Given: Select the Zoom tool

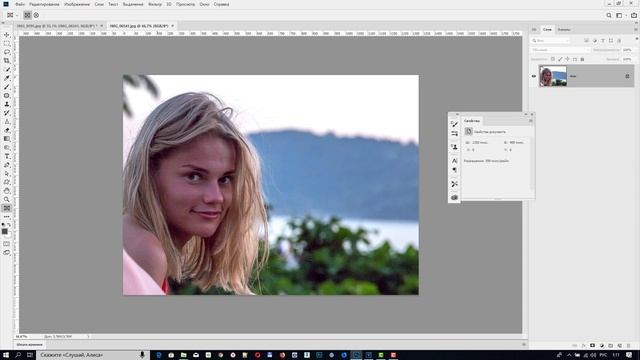Looking at the screenshot, I should click(x=7, y=199).
